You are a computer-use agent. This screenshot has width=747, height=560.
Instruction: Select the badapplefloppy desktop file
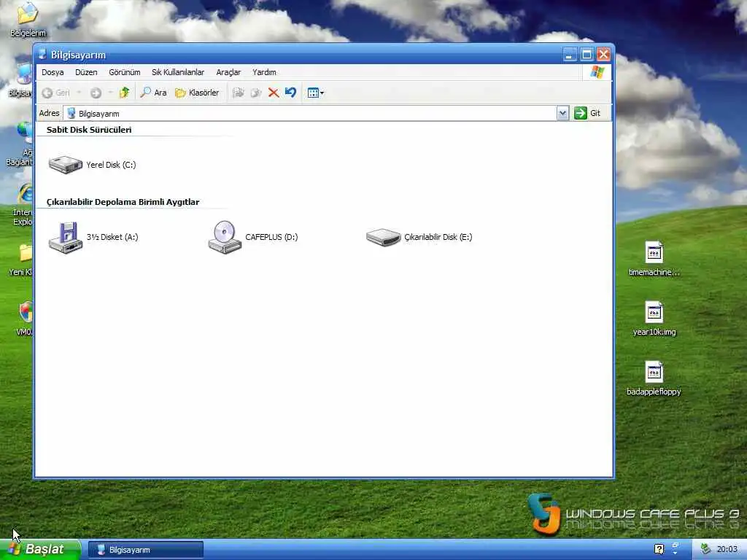(x=654, y=378)
